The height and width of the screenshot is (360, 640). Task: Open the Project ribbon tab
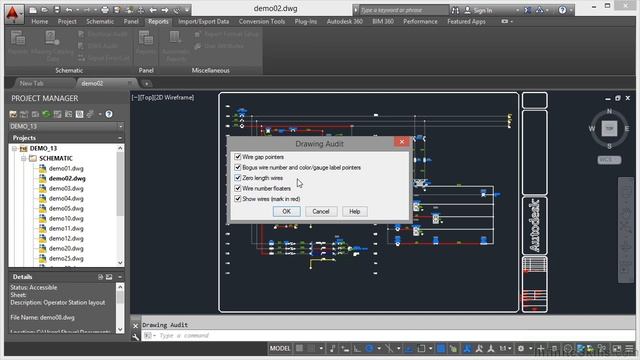pyautogui.click(x=67, y=22)
